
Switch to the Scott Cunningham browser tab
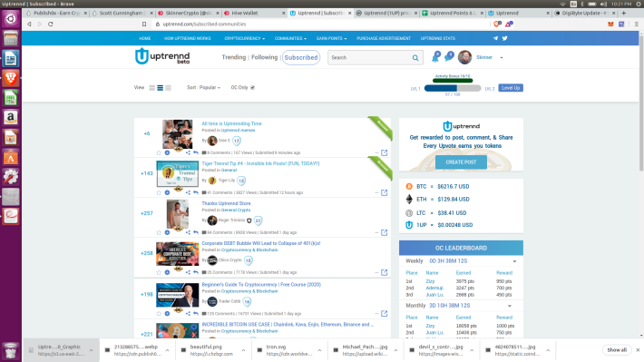(x=122, y=13)
